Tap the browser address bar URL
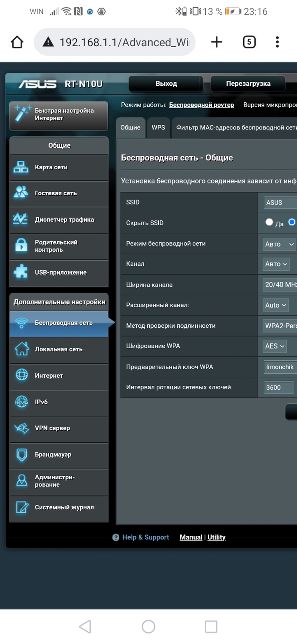This screenshot has height=644, width=297. (x=124, y=42)
